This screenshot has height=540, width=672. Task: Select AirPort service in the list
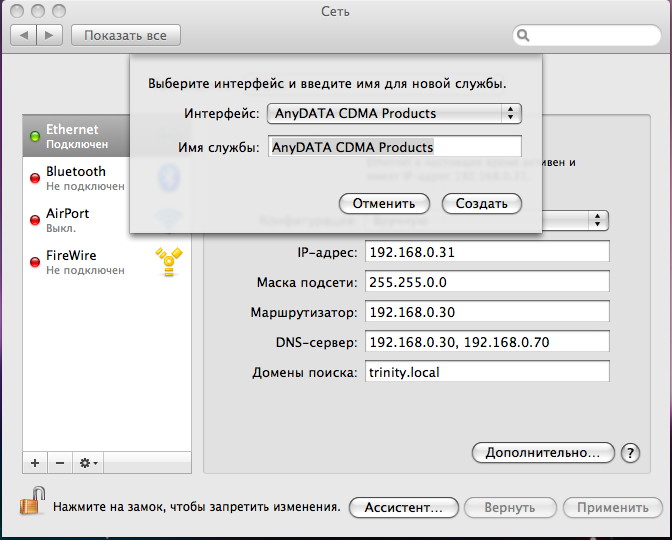[x=75, y=220]
